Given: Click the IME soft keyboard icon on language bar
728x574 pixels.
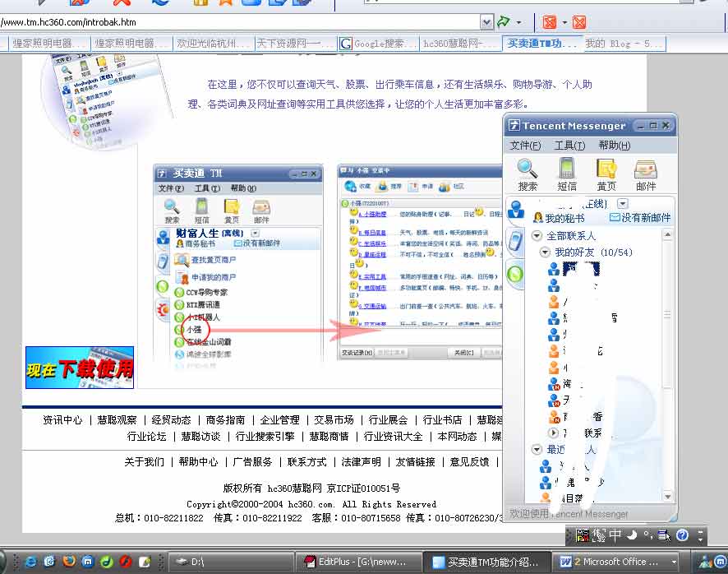Looking at the screenshot, I should click(664, 536).
